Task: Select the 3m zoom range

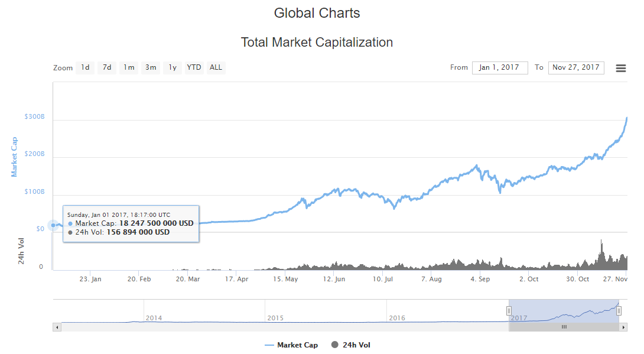Action: pos(151,67)
